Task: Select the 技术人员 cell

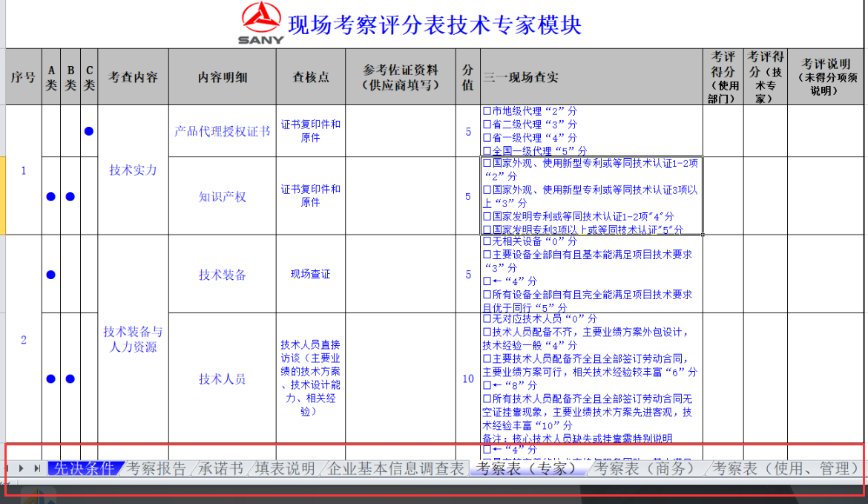Action: (223, 379)
